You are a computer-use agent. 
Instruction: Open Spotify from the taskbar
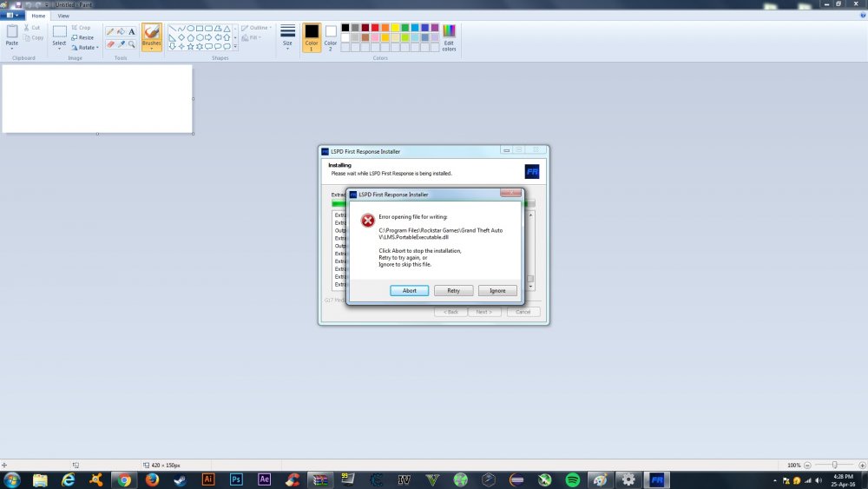point(572,479)
